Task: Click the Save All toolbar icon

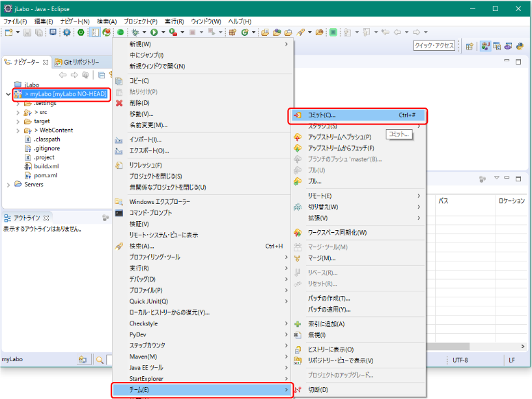Action: pos(39,32)
